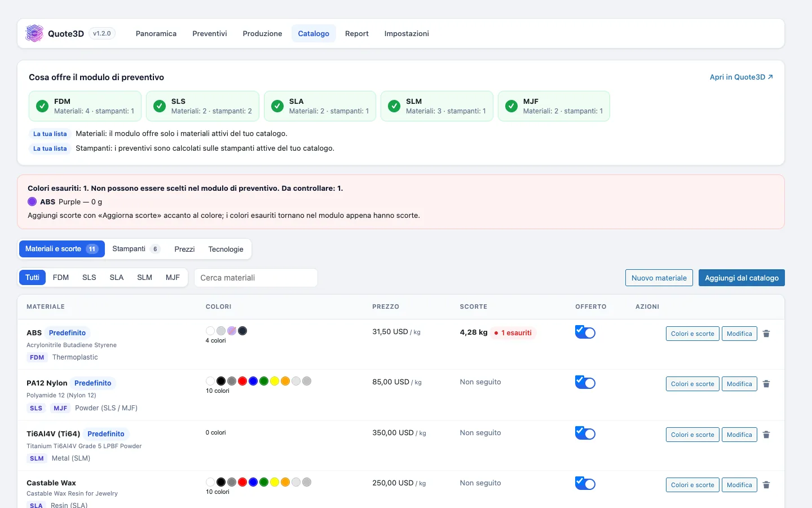Open Colori e scorte for ABS
The image size is (812, 508).
(692, 334)
